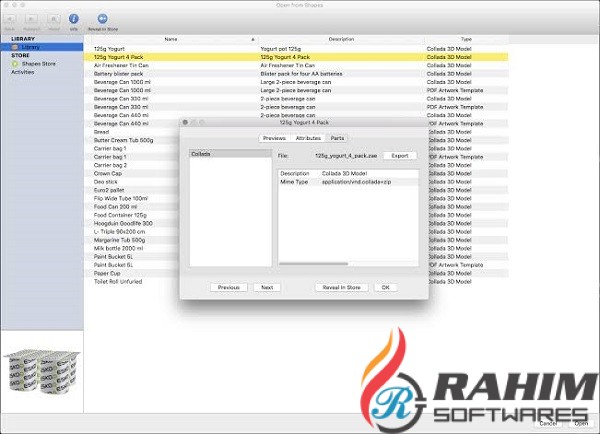Open the Info toolbar icon
This screenshot has width=600, height=434.
73,19
